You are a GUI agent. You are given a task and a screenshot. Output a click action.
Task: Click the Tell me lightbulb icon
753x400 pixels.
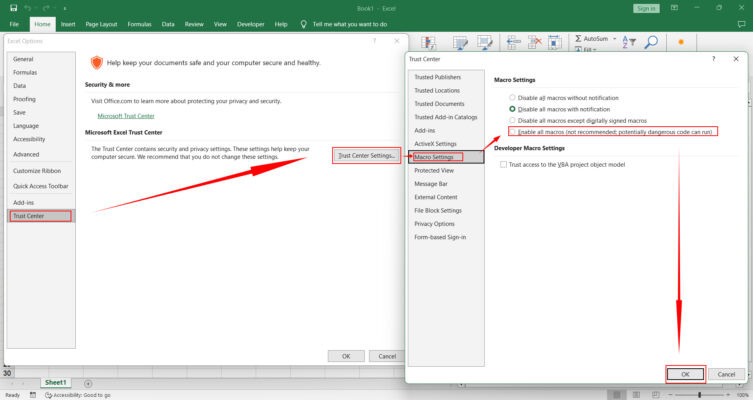(x=304, y=24)
